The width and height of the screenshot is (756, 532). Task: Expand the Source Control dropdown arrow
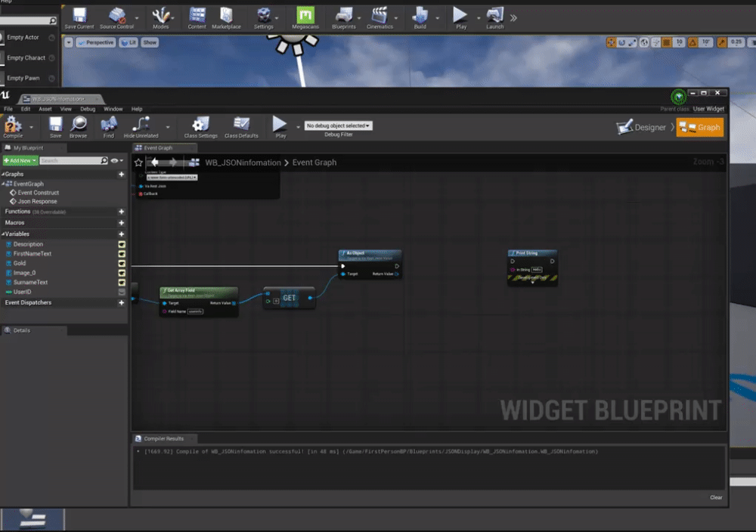(137, 18)
